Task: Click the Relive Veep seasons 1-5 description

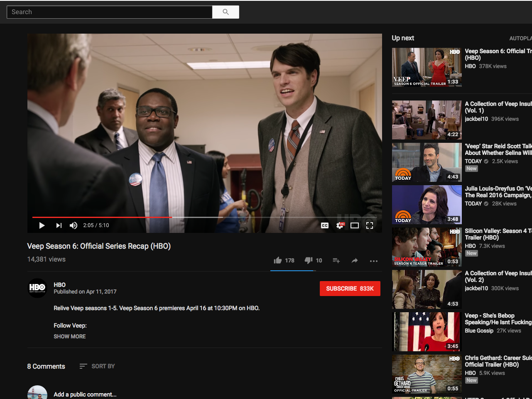Action: tap(157, 308)
